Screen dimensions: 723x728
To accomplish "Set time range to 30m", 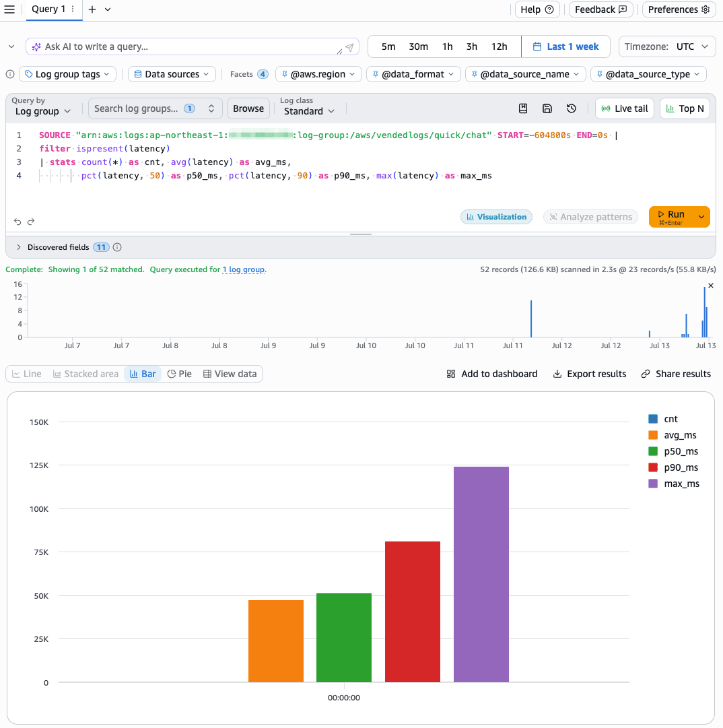I will tap(418, 46).
